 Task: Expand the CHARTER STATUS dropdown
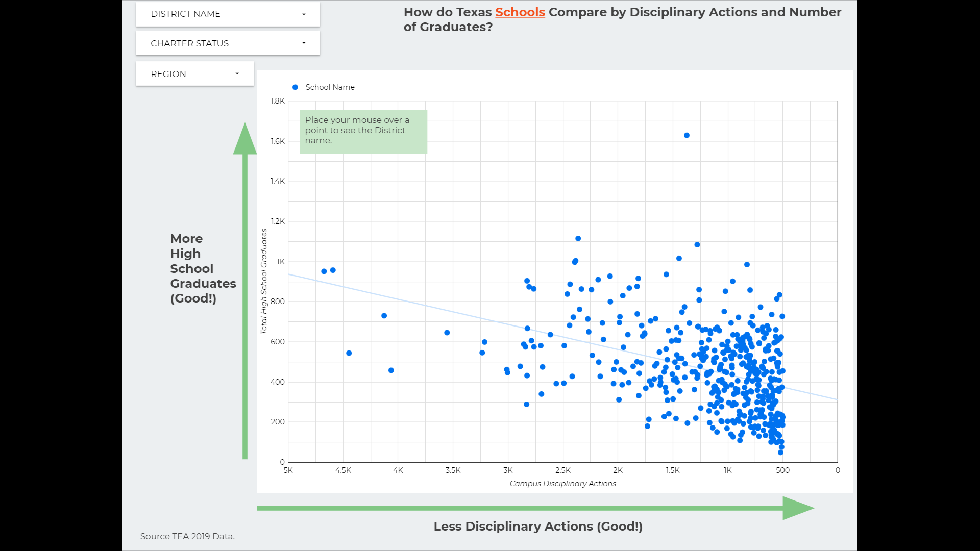[228, 44]
